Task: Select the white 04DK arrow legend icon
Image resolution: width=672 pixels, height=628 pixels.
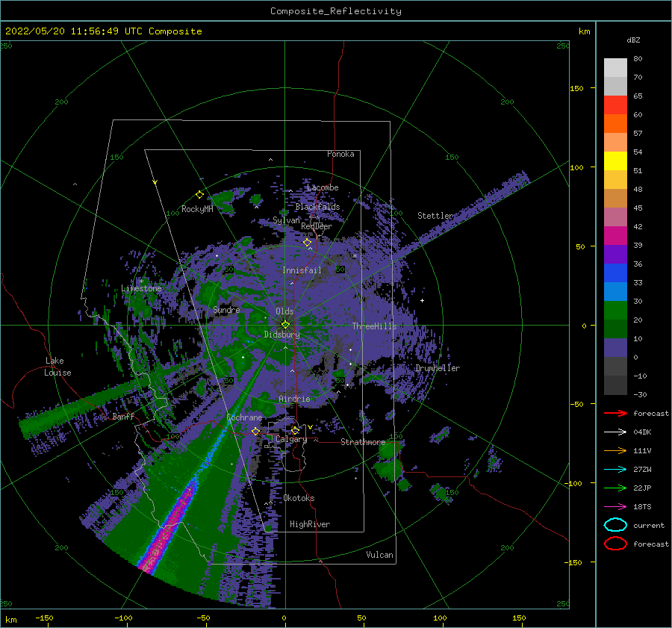Action: tap(615, 432)
